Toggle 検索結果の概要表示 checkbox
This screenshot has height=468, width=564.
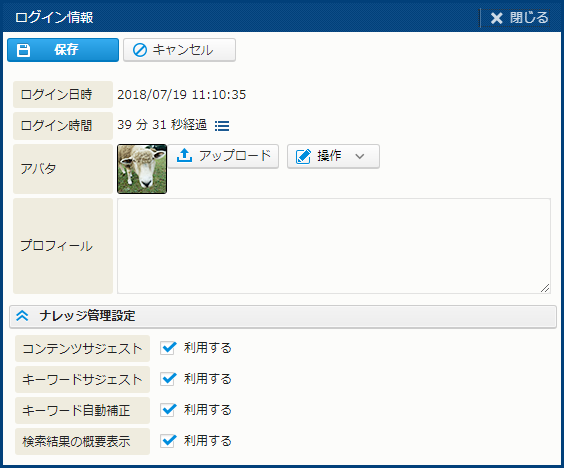tap(168, 441)
